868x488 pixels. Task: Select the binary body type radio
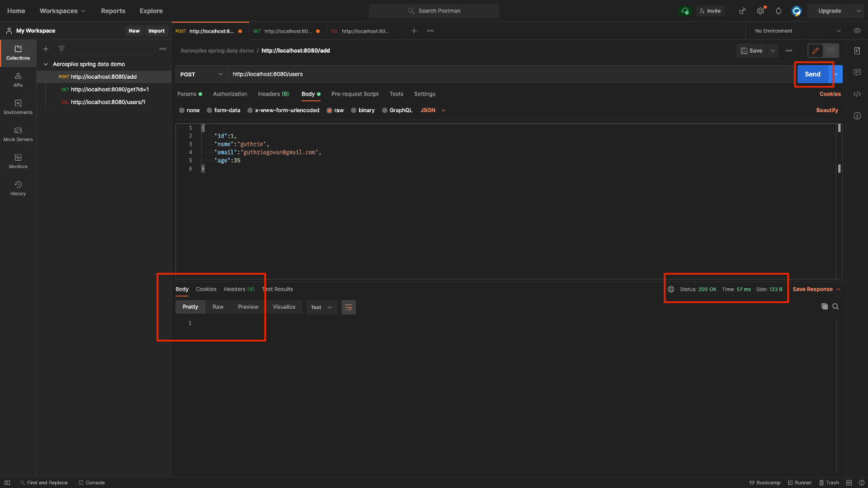pyautogui.click(x=353, y=110)
